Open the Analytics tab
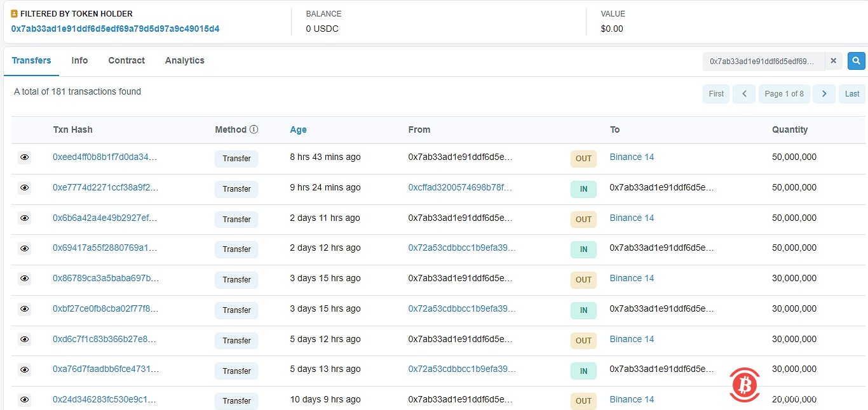The height and width of the screenshot is (410, 868). 184,60
